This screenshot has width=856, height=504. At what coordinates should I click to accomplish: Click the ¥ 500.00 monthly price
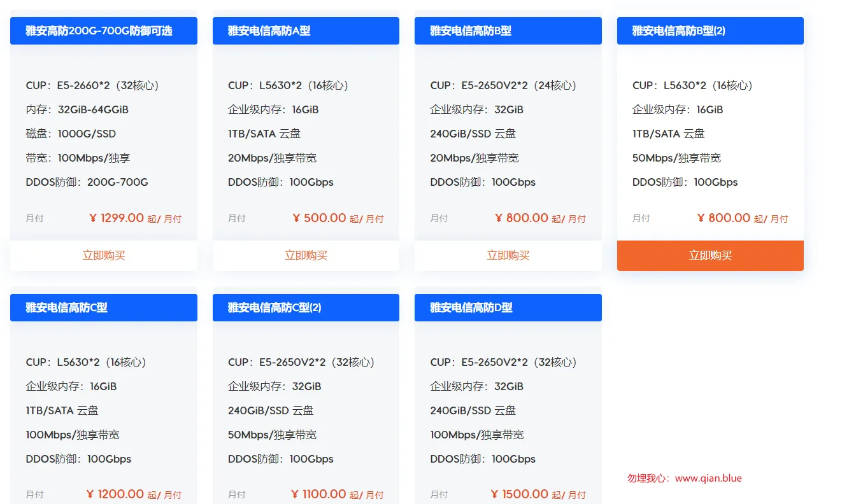pos(319,218)
